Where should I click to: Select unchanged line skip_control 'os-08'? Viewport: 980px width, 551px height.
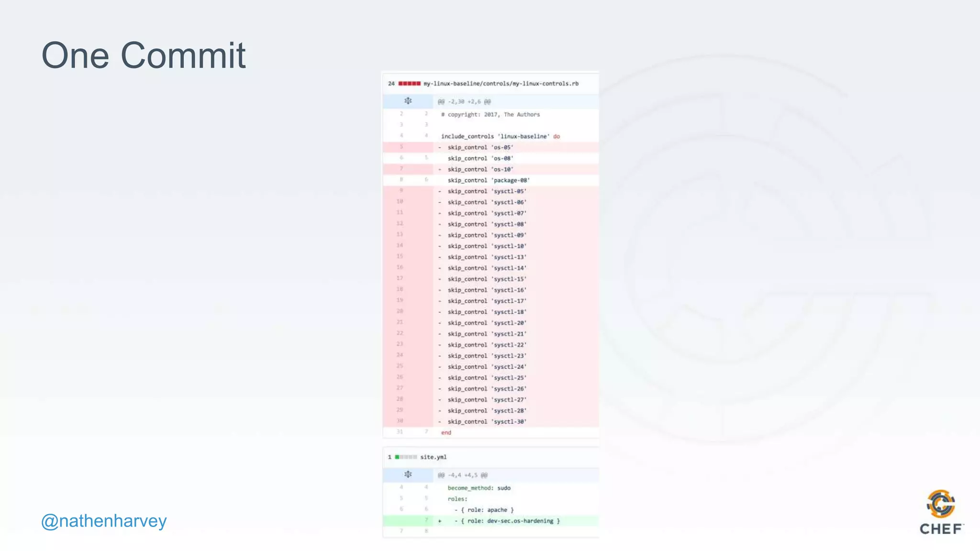[x=490, y=158]
